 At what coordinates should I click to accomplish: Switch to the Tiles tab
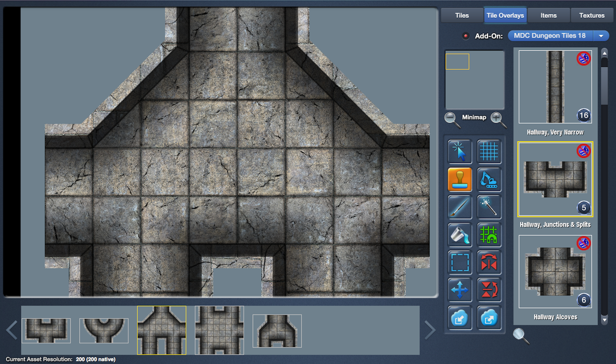[x=462, y=15]
